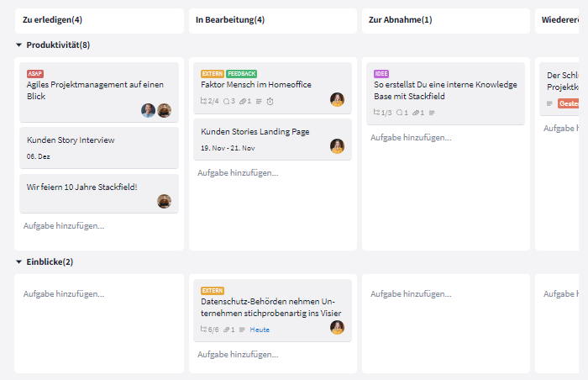Add task under Zur Abnahme in Produktivität

[411, 137]
